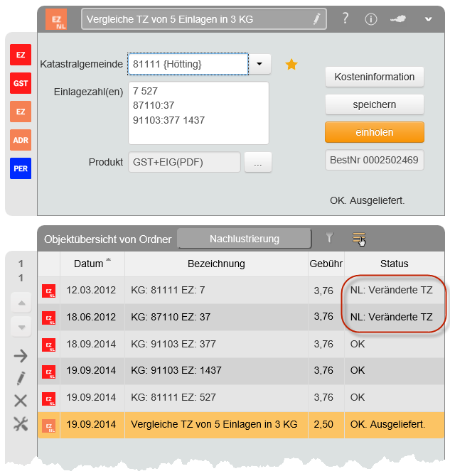450x476 pixels.
Task: Click the orange icon of Vergleiche TZ row
Action: tap(48, 426)
